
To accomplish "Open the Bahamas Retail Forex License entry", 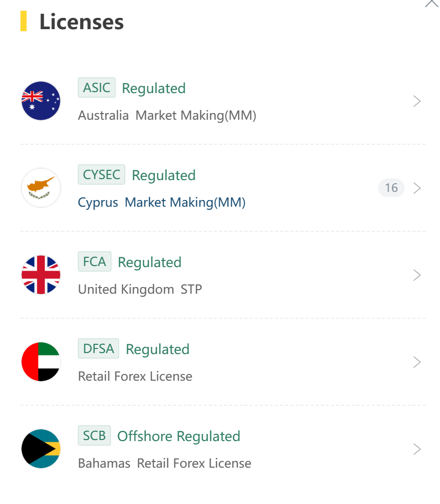I will (165, 463).
